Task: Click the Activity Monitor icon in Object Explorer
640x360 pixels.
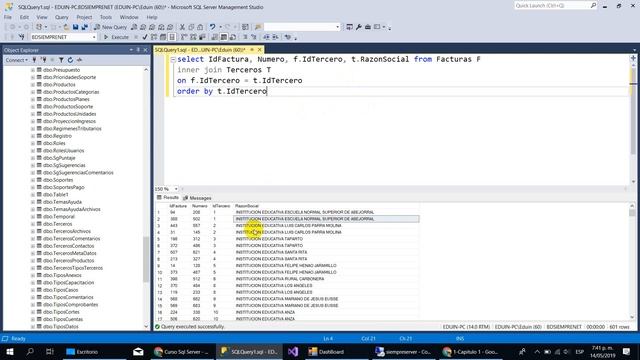Action: point(79,60)
